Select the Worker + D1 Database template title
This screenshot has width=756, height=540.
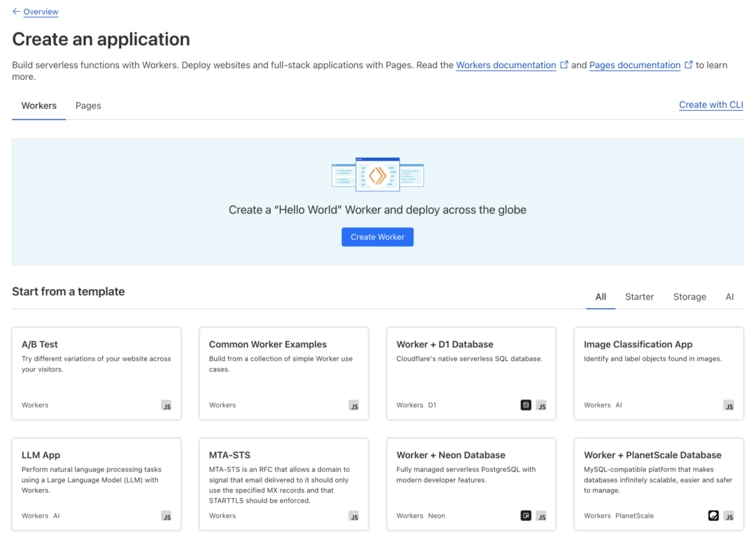(444, 344)
